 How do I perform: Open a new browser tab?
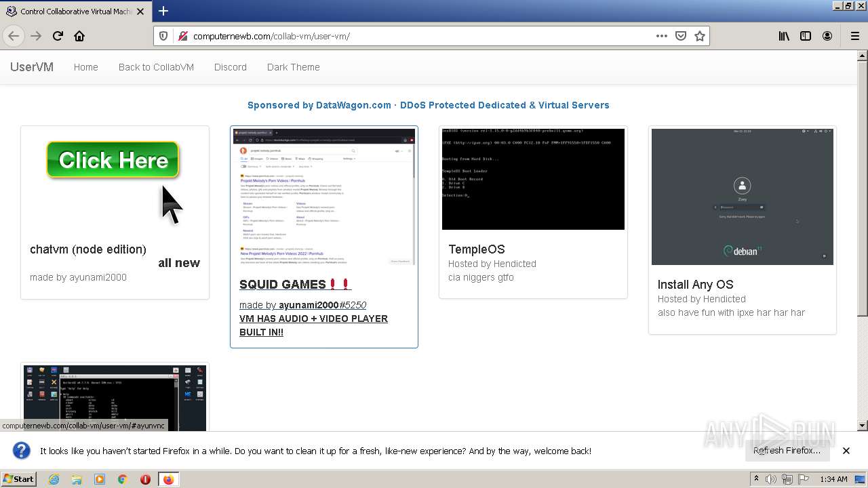[x=163, y=11]
